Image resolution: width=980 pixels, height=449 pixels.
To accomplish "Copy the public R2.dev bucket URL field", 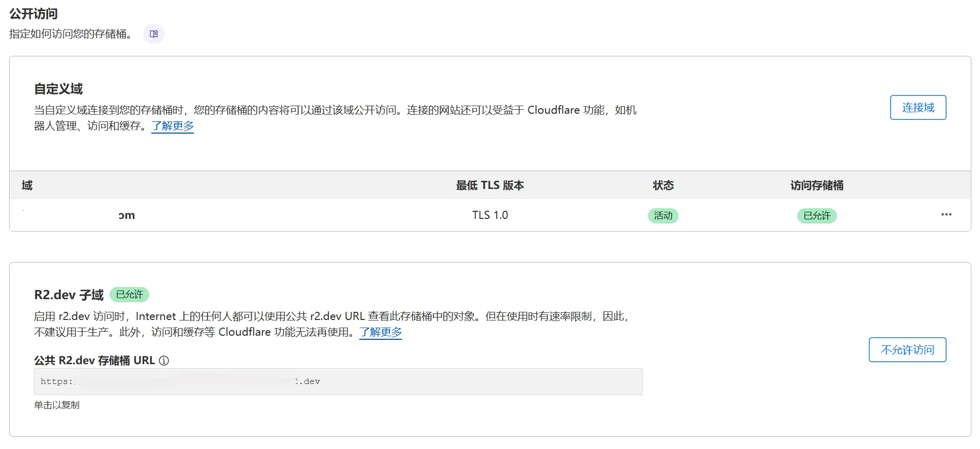I will (x=338, y=381).
